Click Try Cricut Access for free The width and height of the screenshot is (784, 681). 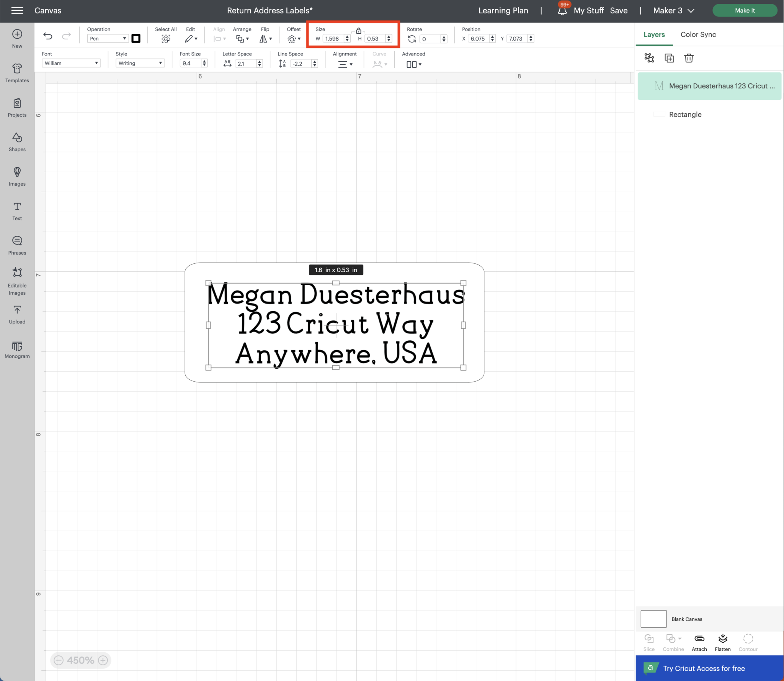(x=704, y=668)
